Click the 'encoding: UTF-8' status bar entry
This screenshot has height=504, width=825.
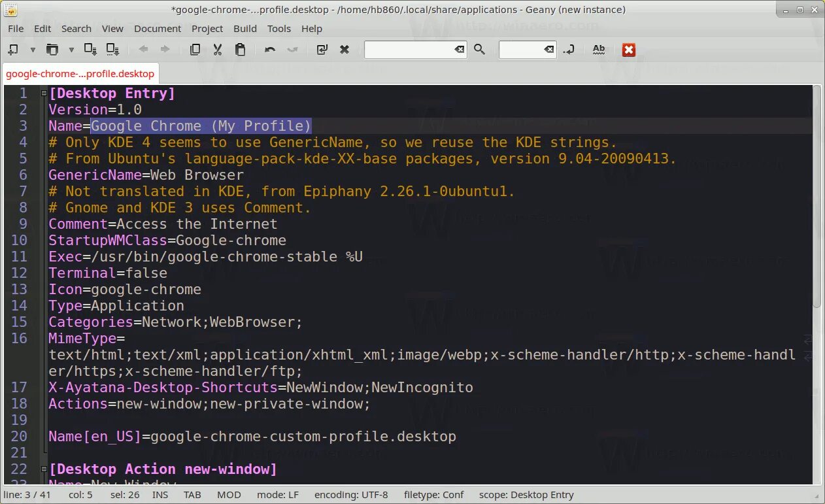pyautogui.click(x=351, y=495)
